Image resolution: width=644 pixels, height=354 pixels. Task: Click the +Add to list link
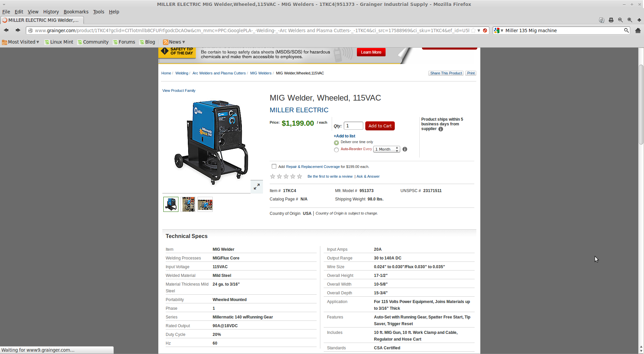click(344, 136)
